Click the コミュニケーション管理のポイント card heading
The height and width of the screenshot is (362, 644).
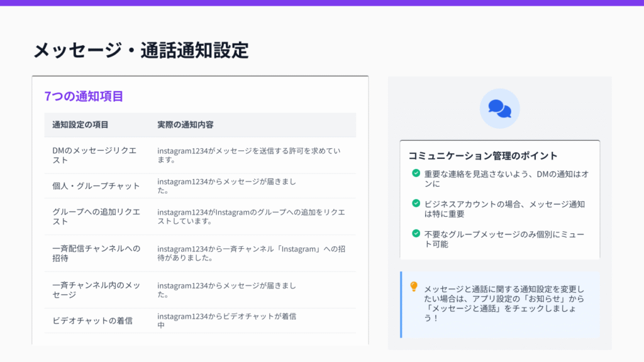(x=482, y=155)
